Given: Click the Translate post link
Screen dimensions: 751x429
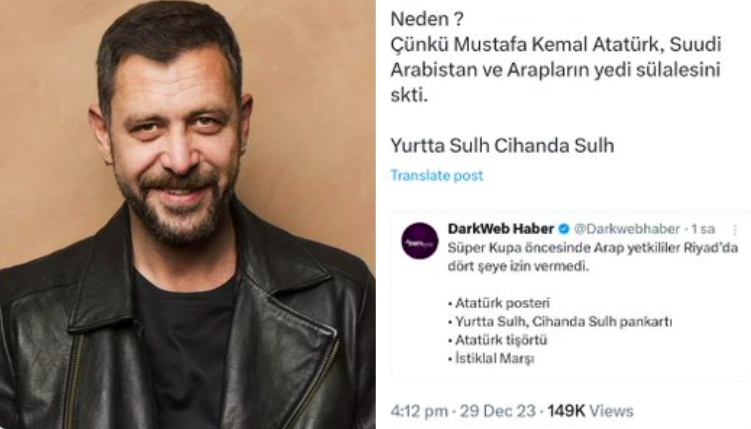Looking at the screenshot, I should click(x=436, y=176).
